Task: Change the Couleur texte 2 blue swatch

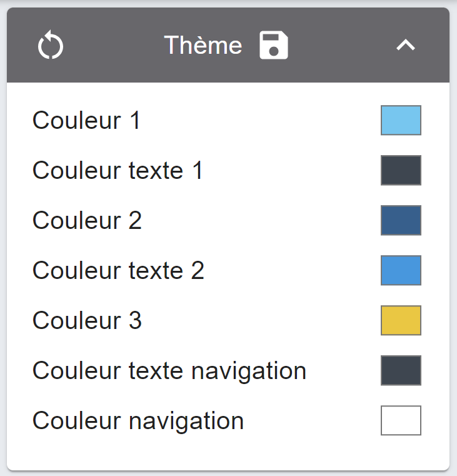Action: coord(401,270)
